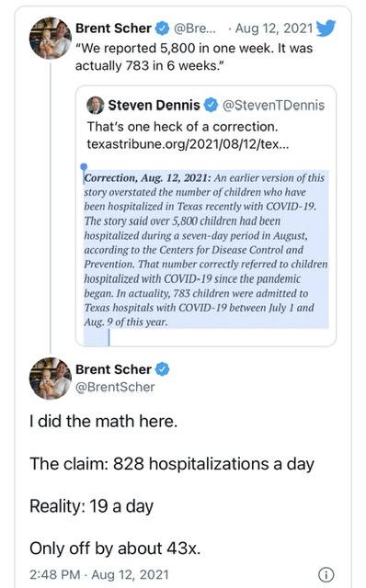The height and width of the screenshot is (588, 366).
Task: Click the quoted text "That's one heck of a correction."
Action: (x=182, y=127)
